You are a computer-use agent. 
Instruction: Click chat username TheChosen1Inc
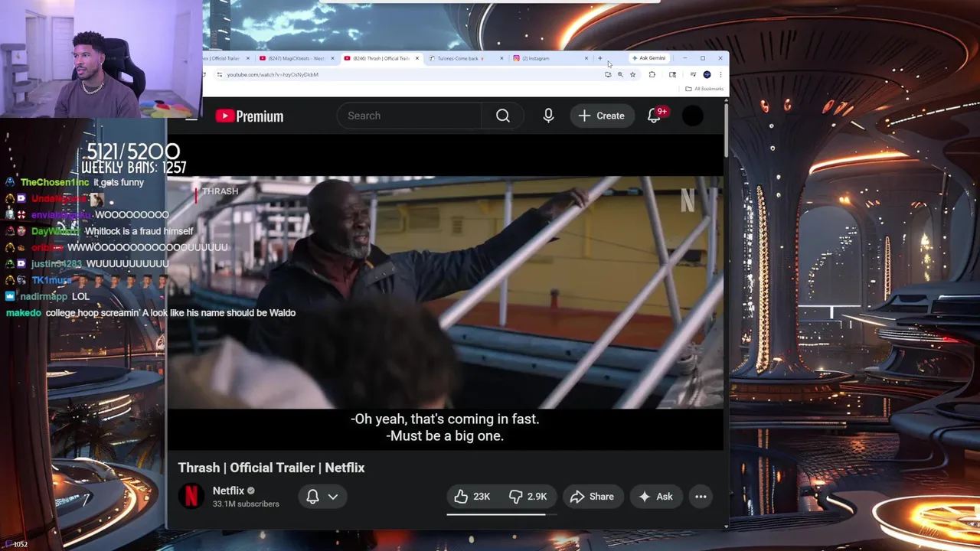[55, 182]
